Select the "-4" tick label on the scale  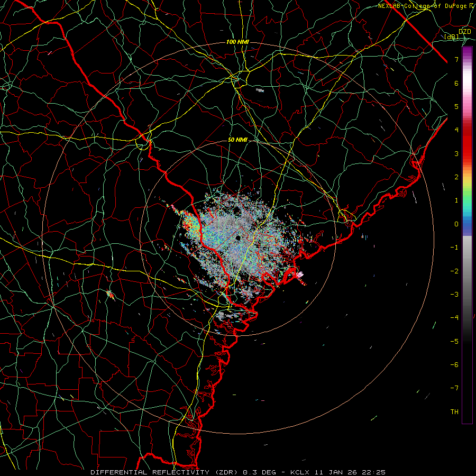(454, 318)
